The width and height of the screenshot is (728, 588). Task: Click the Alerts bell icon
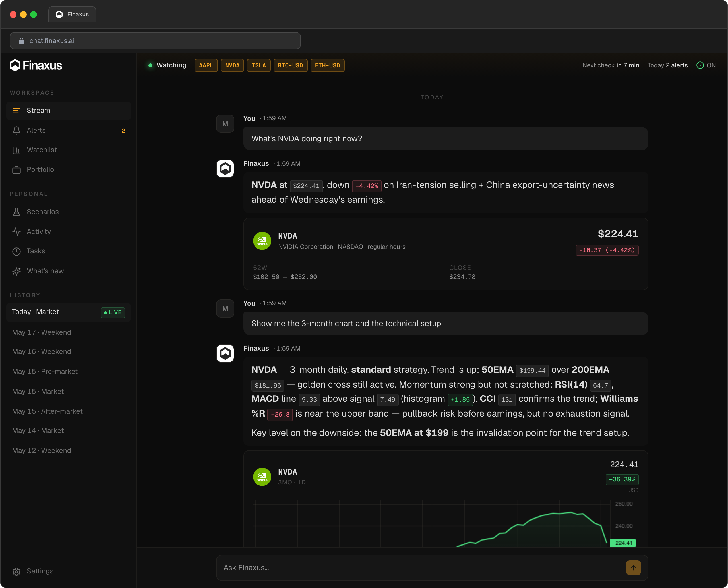click(x=16, y=131)
